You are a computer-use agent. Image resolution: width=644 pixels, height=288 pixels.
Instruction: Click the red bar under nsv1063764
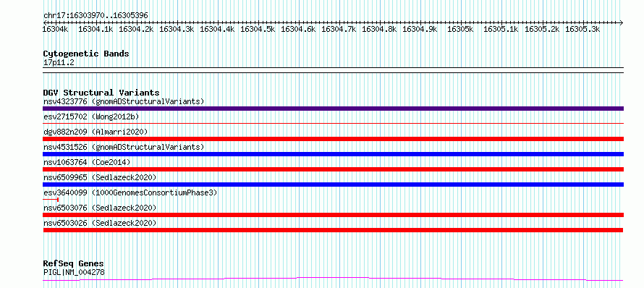(x=333, y=169)
